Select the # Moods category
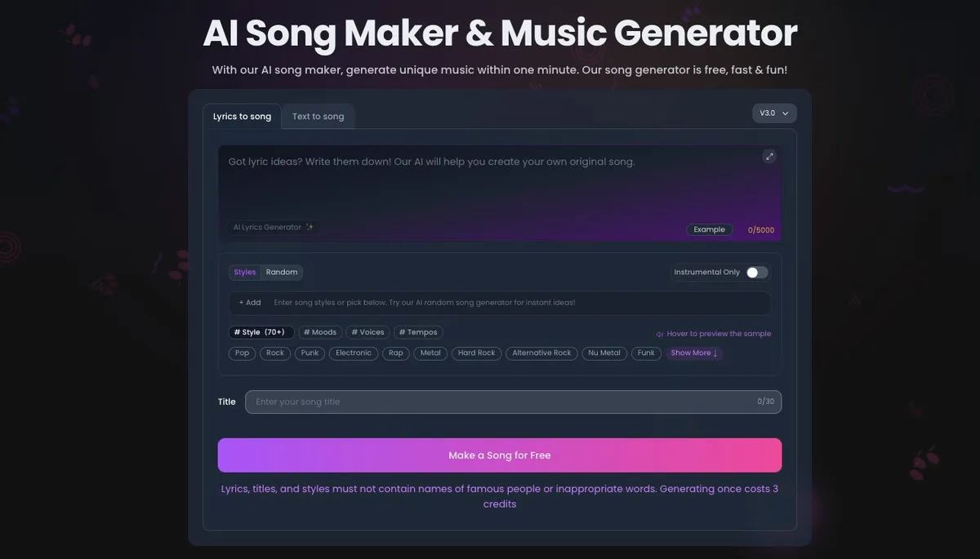This screenshot has width=980, height=559. 320,332
